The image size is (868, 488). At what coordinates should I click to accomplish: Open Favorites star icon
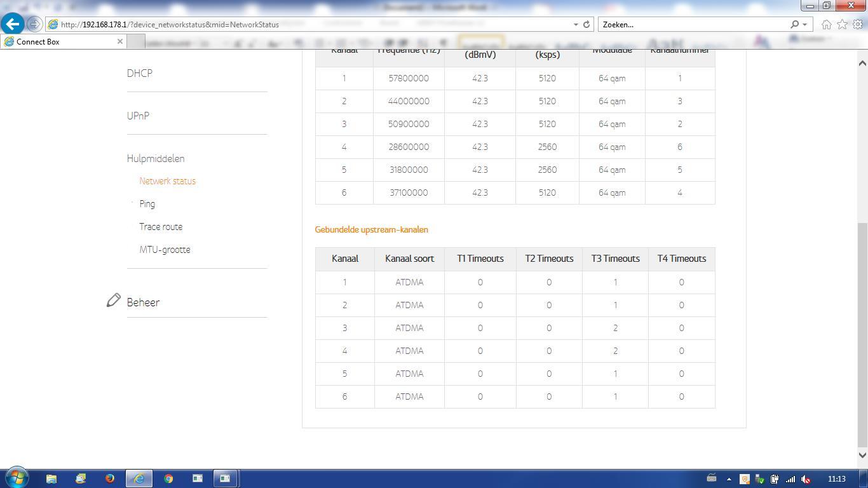coord(842,24)
